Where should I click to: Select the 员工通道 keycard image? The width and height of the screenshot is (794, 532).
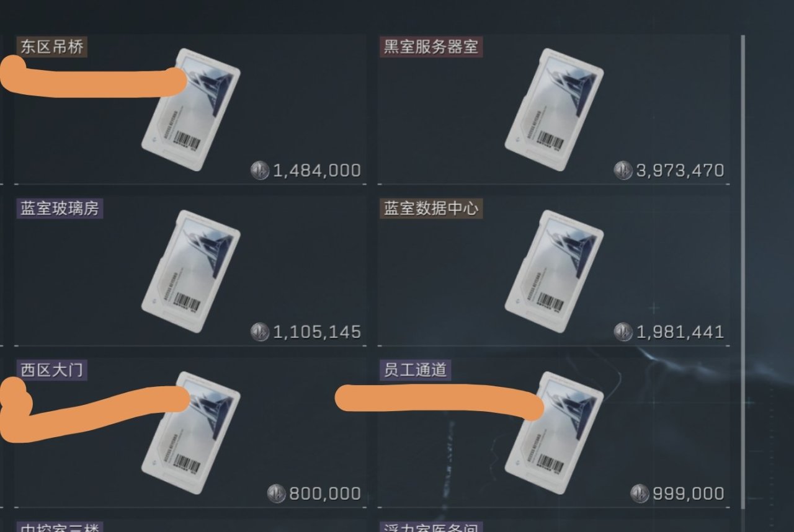coord(555,433)
